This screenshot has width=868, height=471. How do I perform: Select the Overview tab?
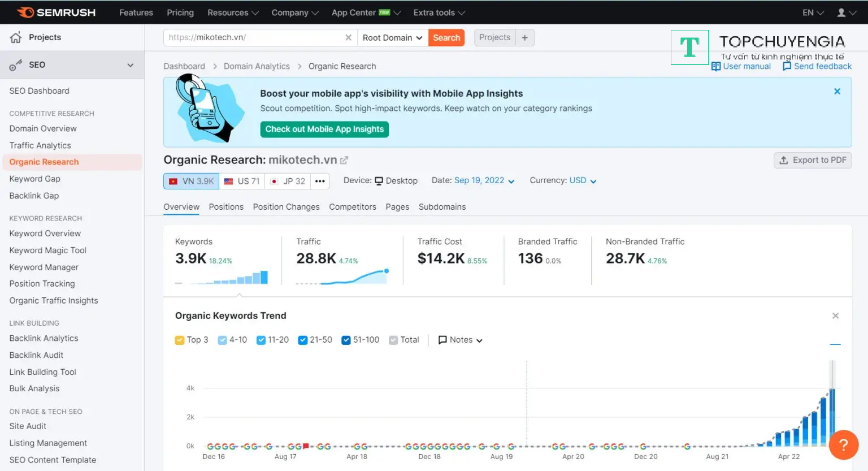click(x=181, y=207)
